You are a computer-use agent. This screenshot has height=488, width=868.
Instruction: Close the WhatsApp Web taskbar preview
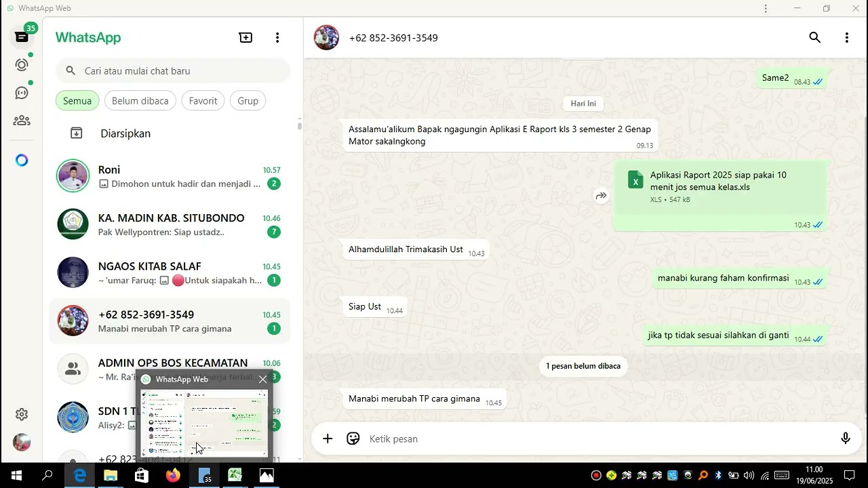point(262,380)
